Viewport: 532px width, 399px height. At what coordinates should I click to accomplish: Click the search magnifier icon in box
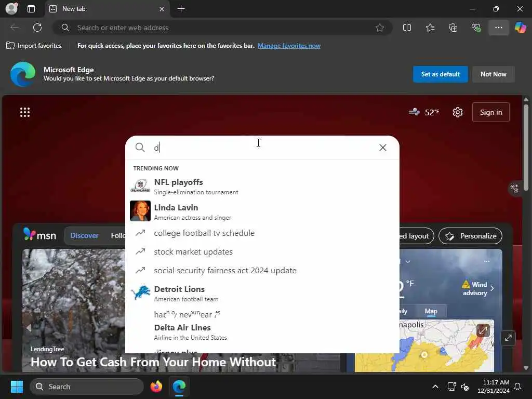pos(140,148)
